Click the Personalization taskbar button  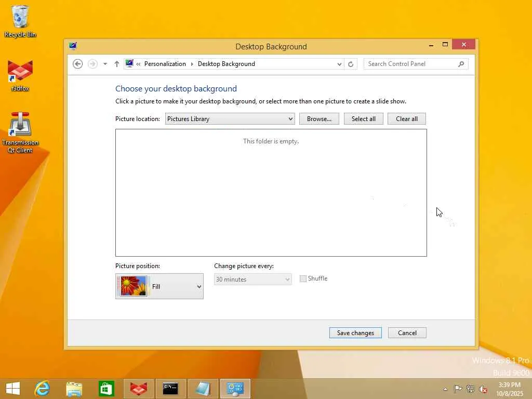click(235, 389)
